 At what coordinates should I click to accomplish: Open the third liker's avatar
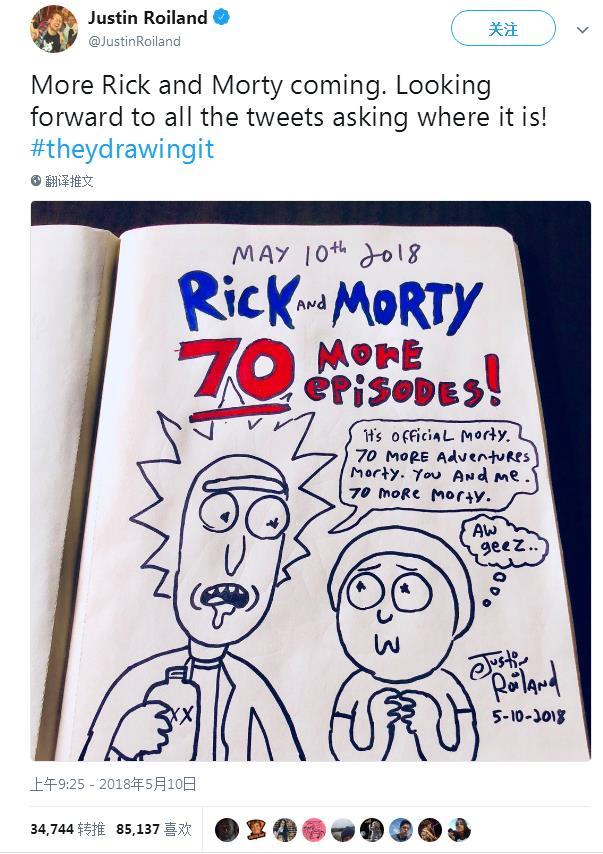coord(285,829)
